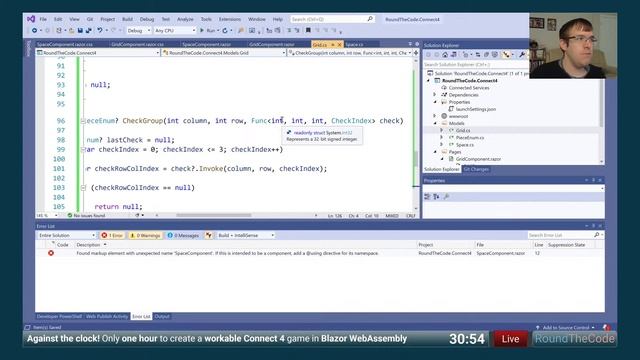The image size is (640, 360).
Task: Switch to the Space.cs editor tab
Action: pyautogui.click(x=354, y=44)
